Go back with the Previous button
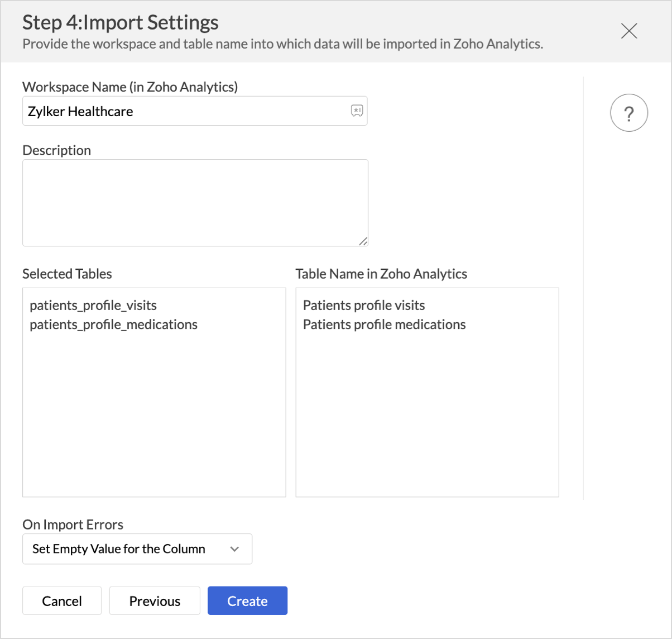The image size is (672, 639). (155, 601)
